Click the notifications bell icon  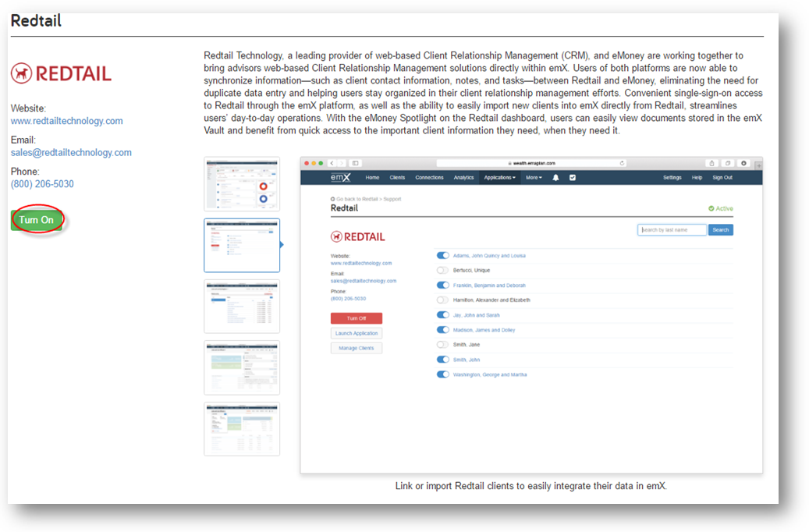pyautogui.click(x=555, y=178)
